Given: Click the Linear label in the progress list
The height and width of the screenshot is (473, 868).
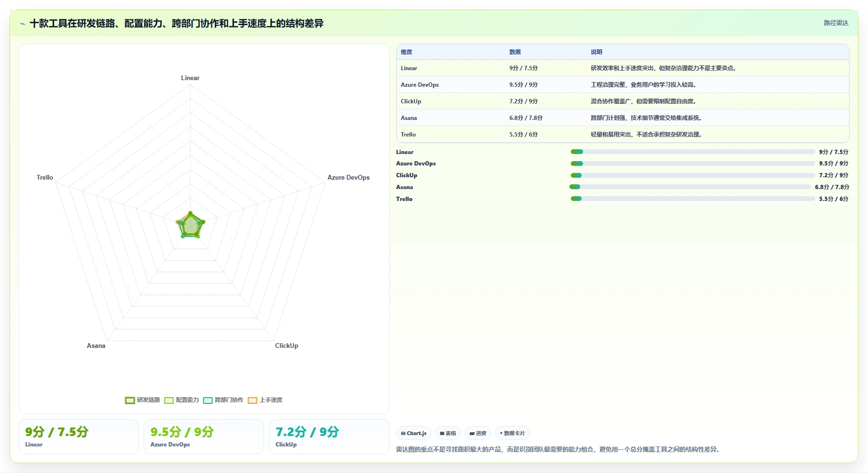Looking at the screenshot, I should click(x=405, y=152).
